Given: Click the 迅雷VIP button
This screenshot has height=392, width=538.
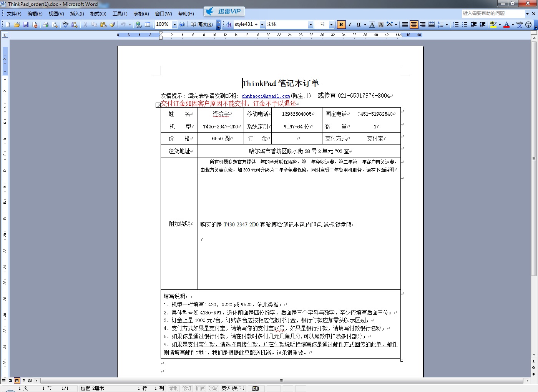Looking at the screenshot, I should pyautogui.click(x=224, y=12).
